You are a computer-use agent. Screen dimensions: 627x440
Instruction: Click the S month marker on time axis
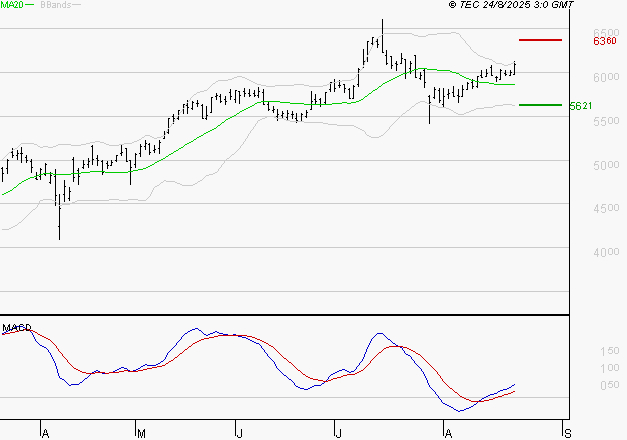click(x=568, y=433)
